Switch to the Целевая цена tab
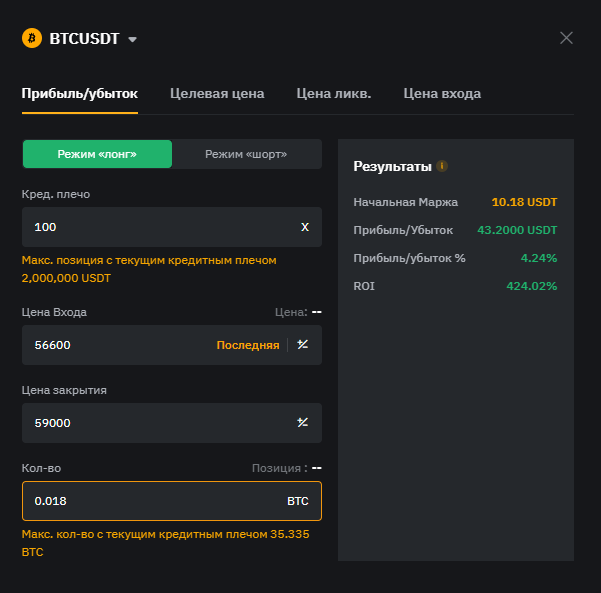The image size is (601, 593). (217, 94)
